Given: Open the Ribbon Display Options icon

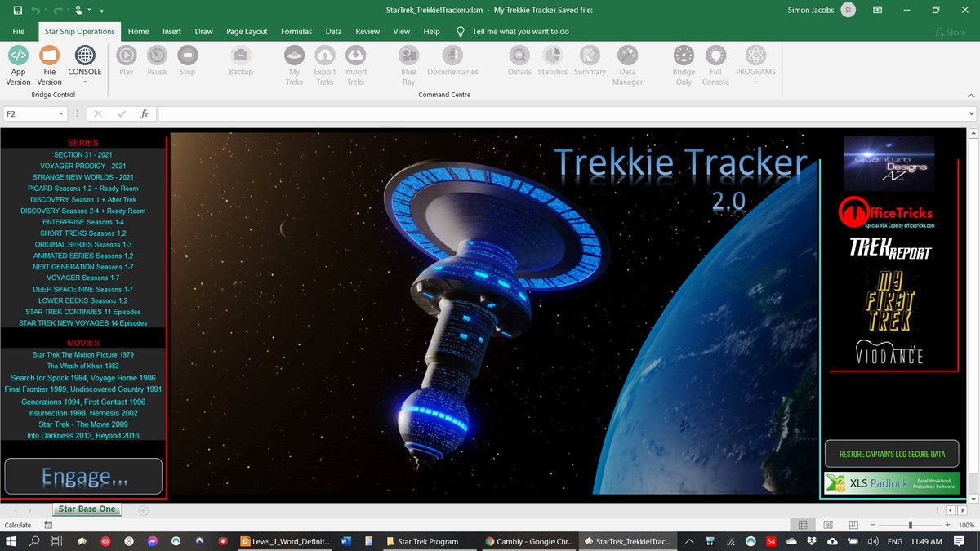Looking at the screenshot, I should pyautogui.click(x=877, y=10).
